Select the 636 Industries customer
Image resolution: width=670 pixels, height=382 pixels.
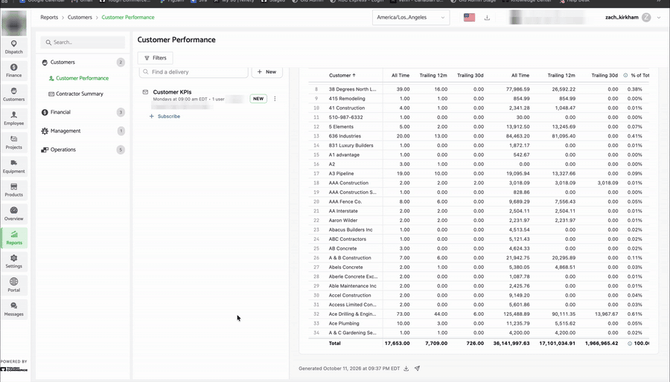coord(345,136)
